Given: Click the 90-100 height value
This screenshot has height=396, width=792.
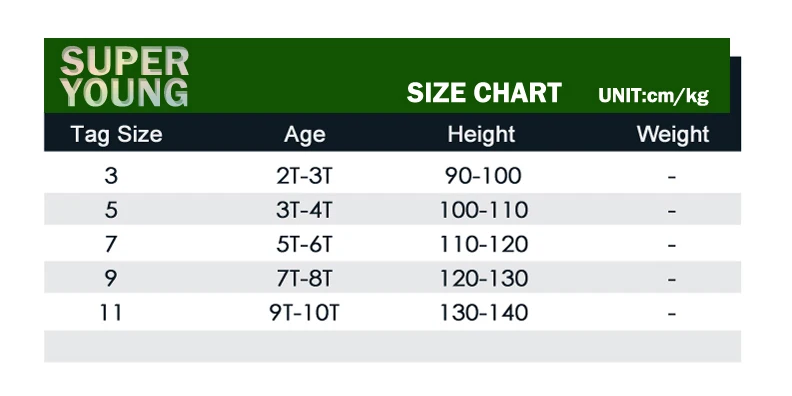Looking at the screenshot, I should point(483,176).
